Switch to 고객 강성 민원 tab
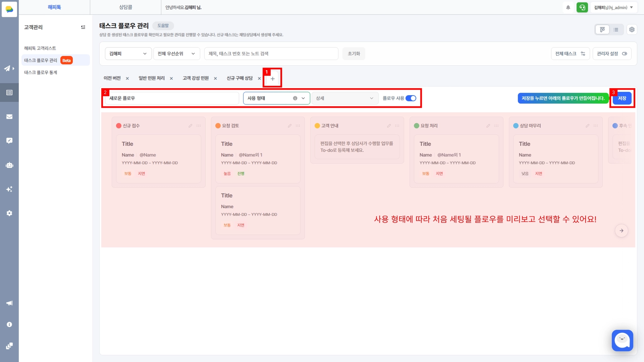644x362 pixels. pos(196,78)
